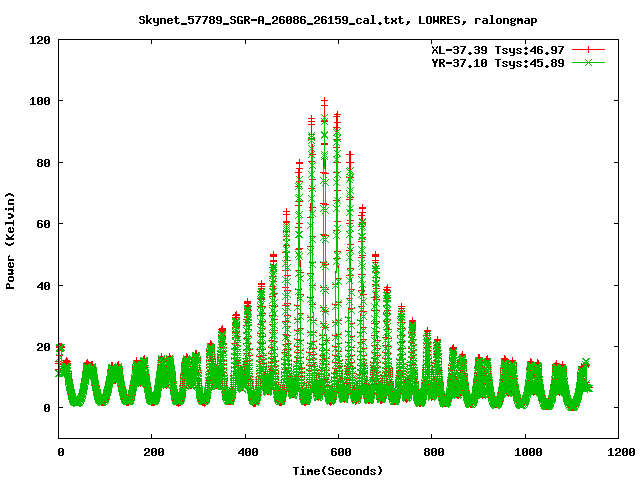Click the x-axis tick label 800
Screen dimensions: 640x480
click(x=434, y=452)
